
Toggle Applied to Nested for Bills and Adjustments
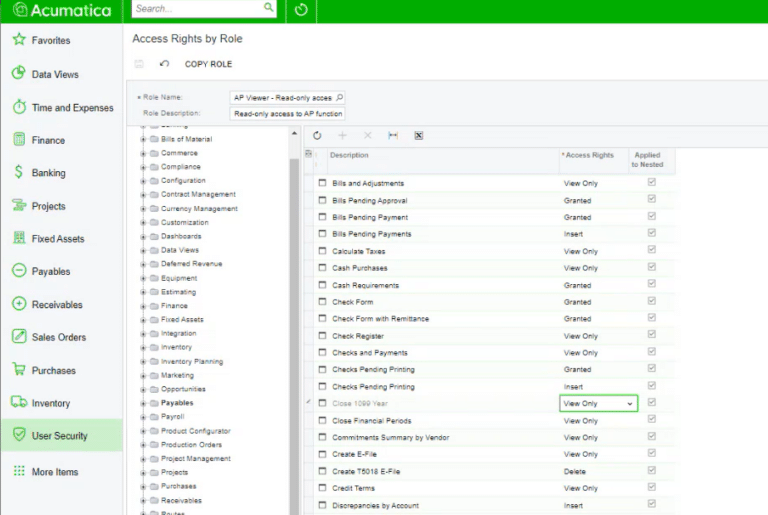coord(652,183)
